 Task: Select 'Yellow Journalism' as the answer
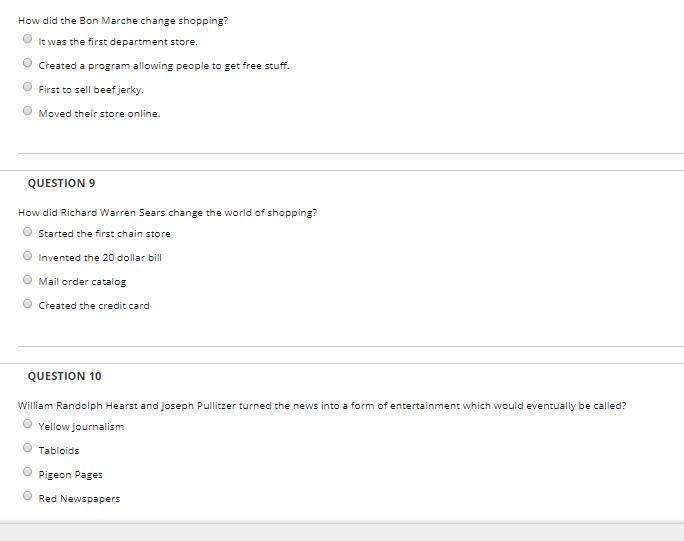pyautogui.click(x=27, y=424)
